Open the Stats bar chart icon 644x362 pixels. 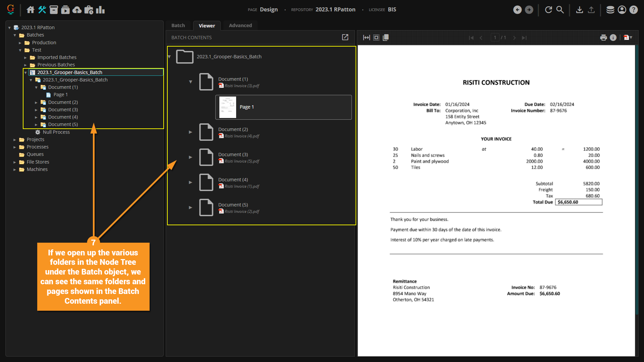click(x=100, y=10)
